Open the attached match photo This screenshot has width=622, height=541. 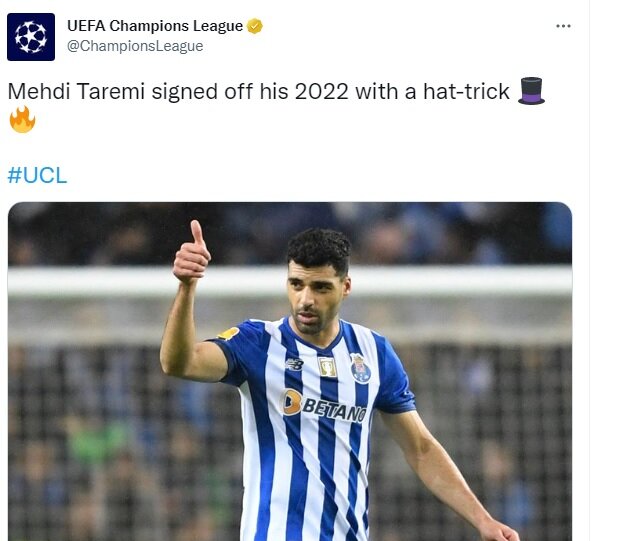click(290, 371)
